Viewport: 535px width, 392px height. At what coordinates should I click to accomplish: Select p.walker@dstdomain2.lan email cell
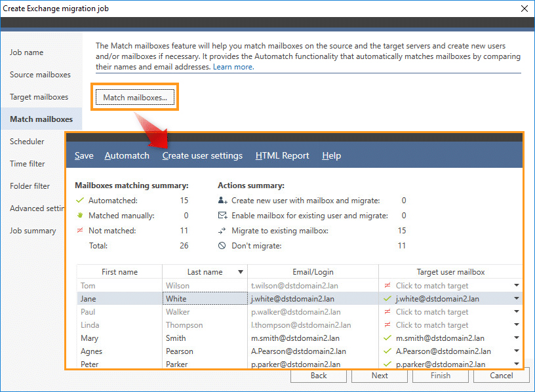(313, 312)
